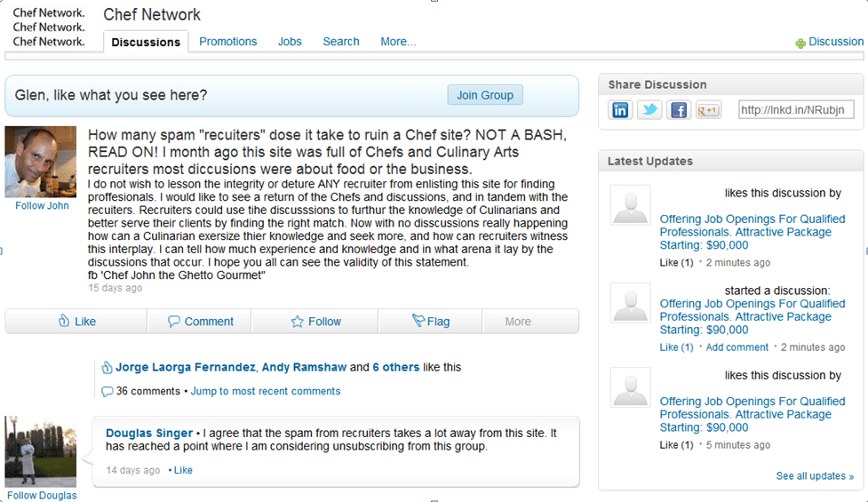Viewport: 868px width, 502px height.
Task: View the 6 others who like this
Action: coord(396,367)
